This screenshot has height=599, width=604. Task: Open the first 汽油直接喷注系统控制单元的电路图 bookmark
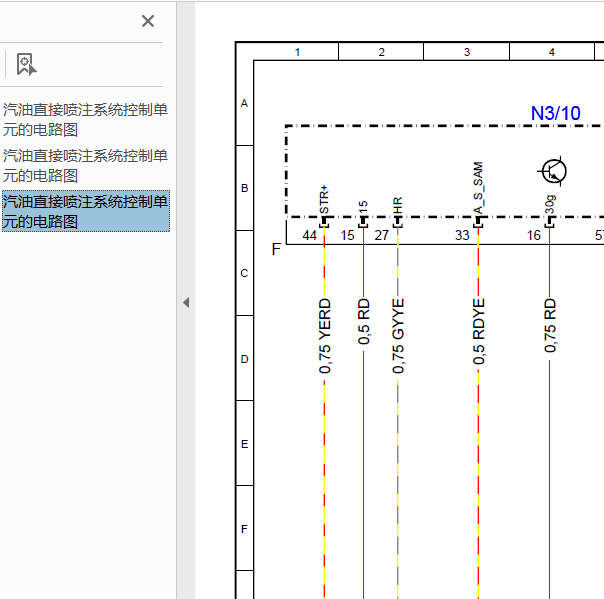85,120
